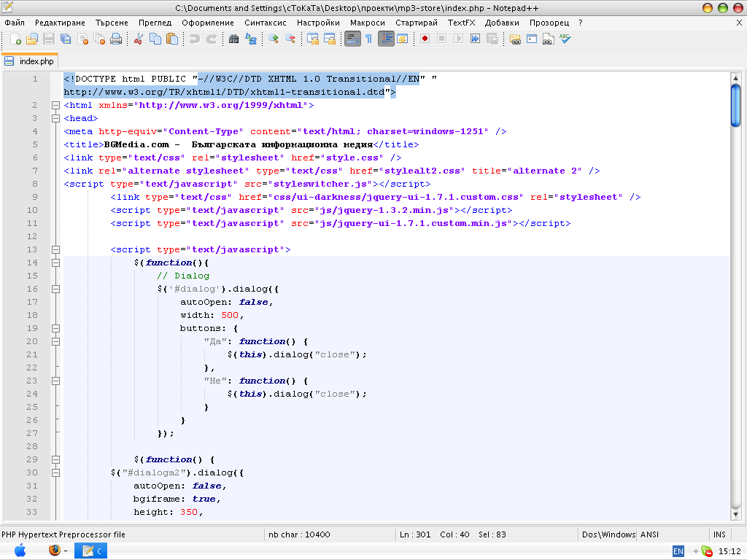Open the Синтаксис menu
This screenshot has height=560, width=747.
(x=266, y=23)
